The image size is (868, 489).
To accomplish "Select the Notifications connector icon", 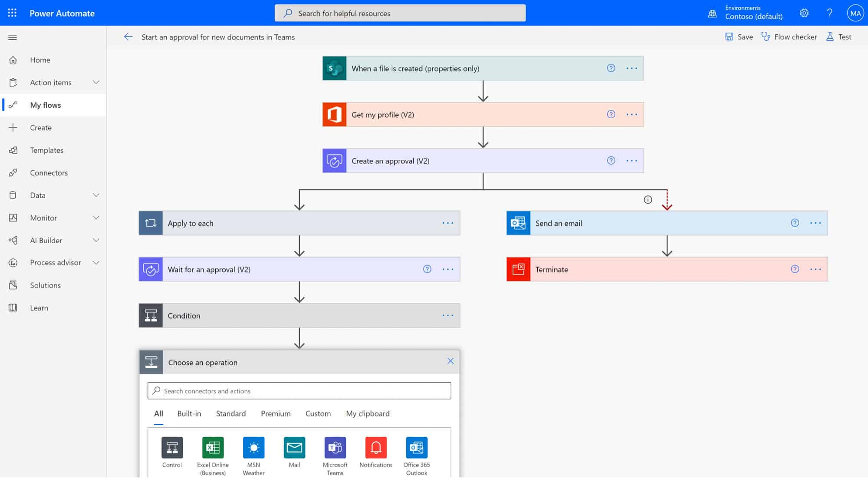I will pos(375,447).
